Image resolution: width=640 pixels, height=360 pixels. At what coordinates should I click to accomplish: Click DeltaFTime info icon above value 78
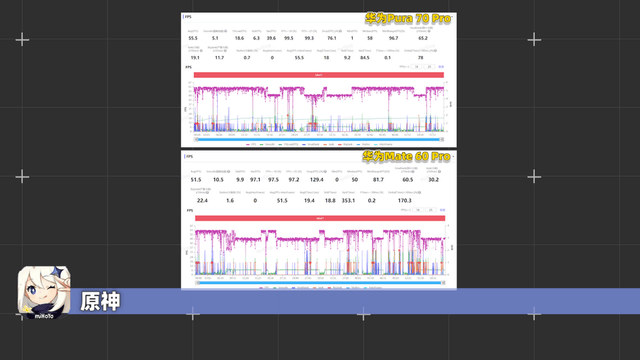click(x=436, y=51)
